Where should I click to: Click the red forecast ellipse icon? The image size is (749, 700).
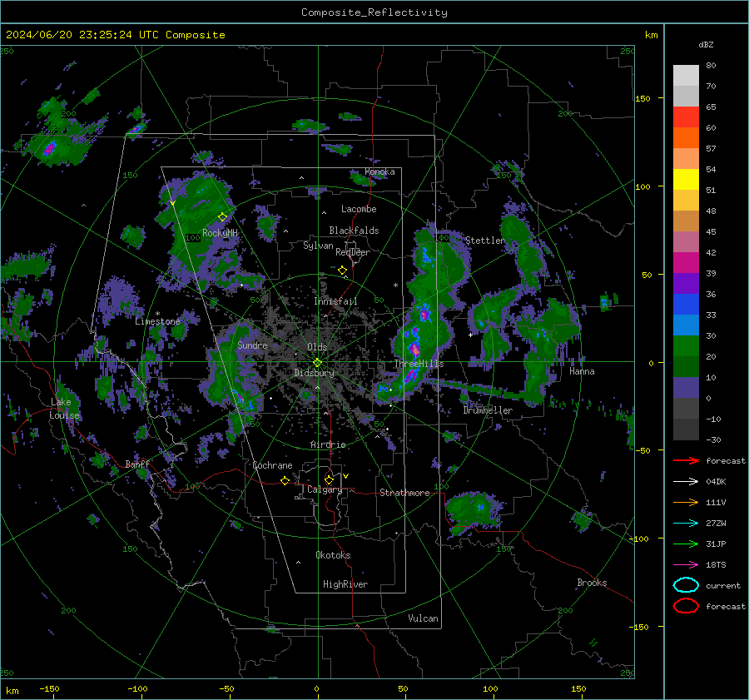coord(686,606)
